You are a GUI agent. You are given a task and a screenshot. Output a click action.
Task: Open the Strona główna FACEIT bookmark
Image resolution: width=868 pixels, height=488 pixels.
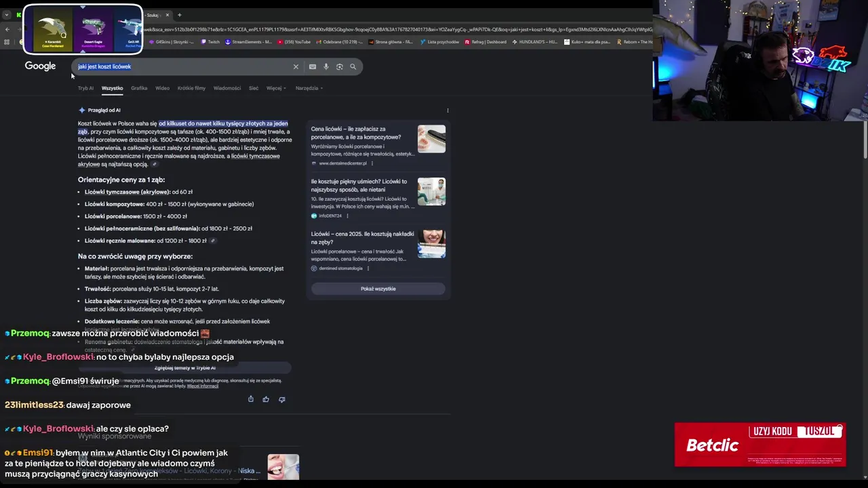click(x=391, y=42)
